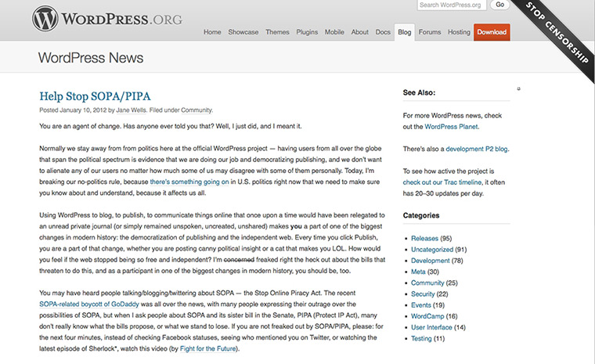
Task: Open the Events category
Action: click(x=421, y=305)
